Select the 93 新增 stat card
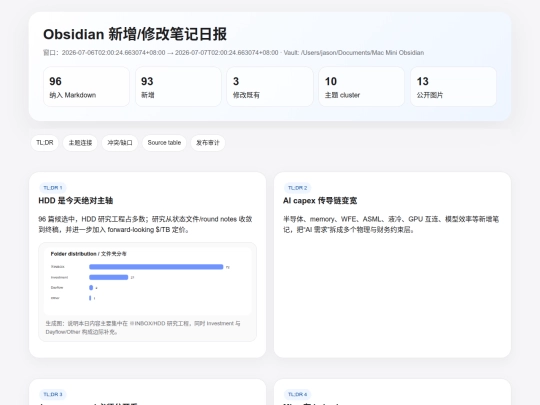The width and height of the screenshot is (540, 405). [x=178, y=87]
